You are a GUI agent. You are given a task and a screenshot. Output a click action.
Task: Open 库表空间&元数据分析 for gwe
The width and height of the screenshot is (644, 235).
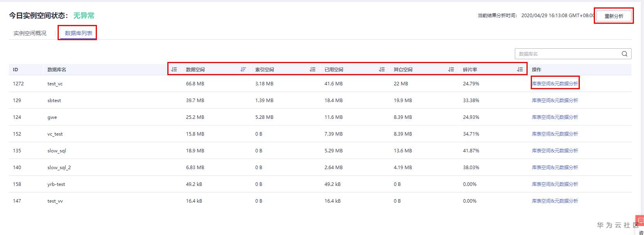pos(555,117)
